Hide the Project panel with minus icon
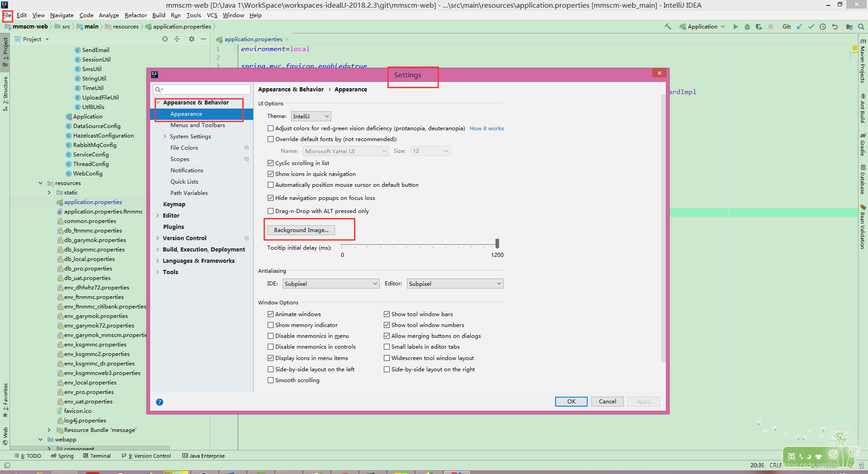Viewport: 868px width, 474px height. [x=203, y=39]
